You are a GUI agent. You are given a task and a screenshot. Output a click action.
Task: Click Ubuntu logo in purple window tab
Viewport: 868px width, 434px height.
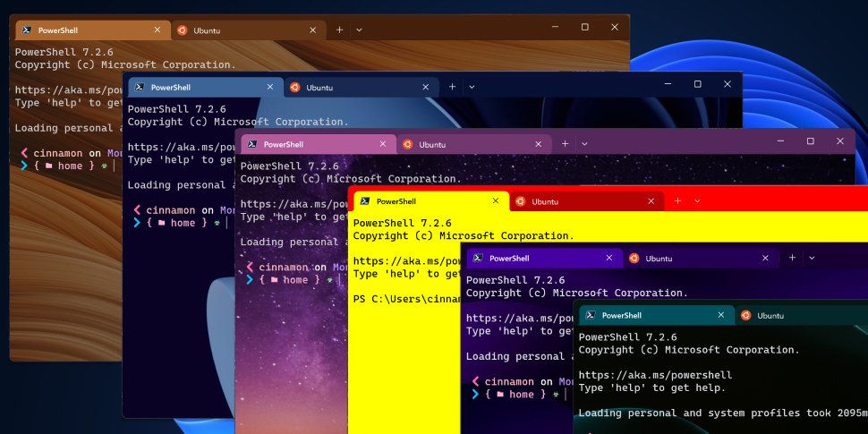click(634, 259)
